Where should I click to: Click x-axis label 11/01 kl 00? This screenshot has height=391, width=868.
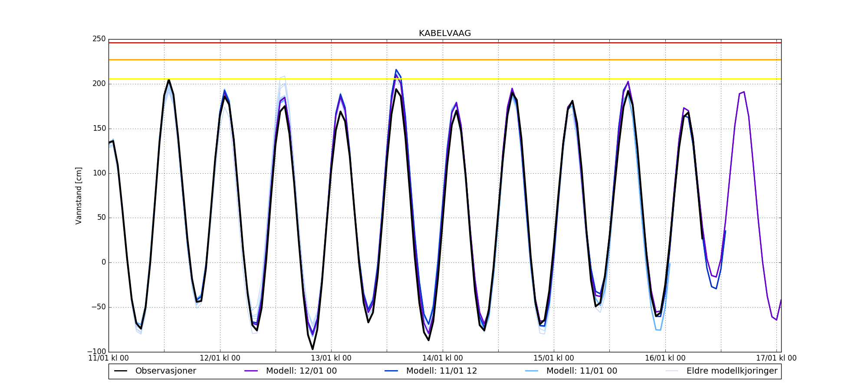[108, 358]
